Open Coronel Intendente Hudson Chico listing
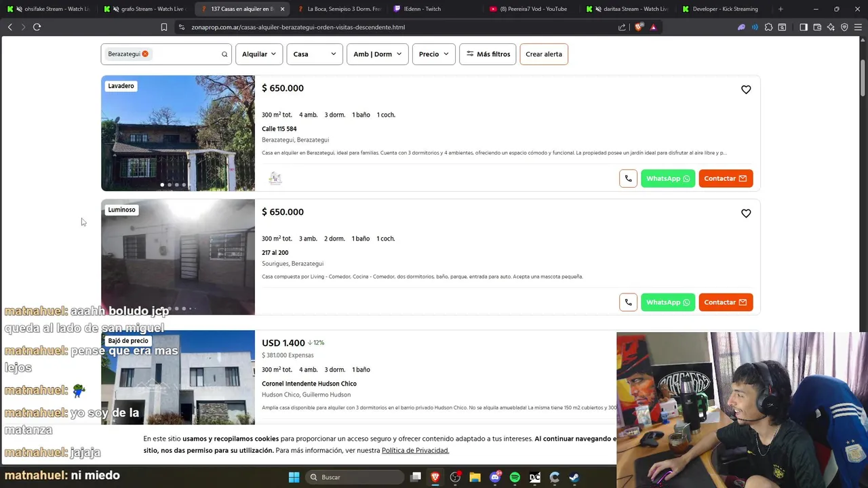 click(x=309, y=384)
